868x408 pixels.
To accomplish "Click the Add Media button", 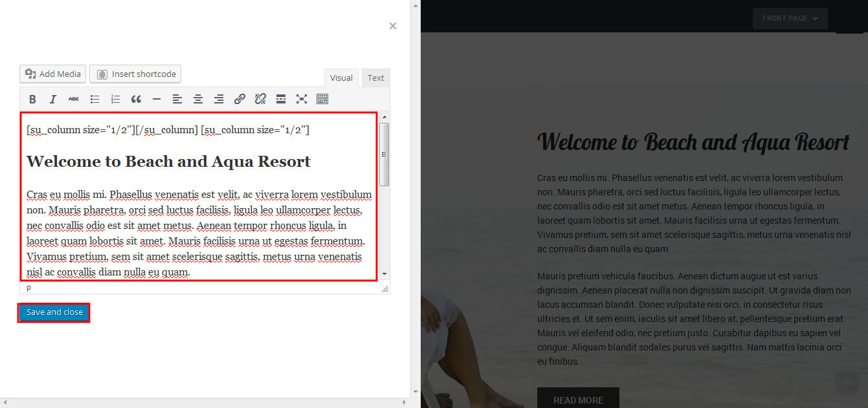I will point(53,74).
